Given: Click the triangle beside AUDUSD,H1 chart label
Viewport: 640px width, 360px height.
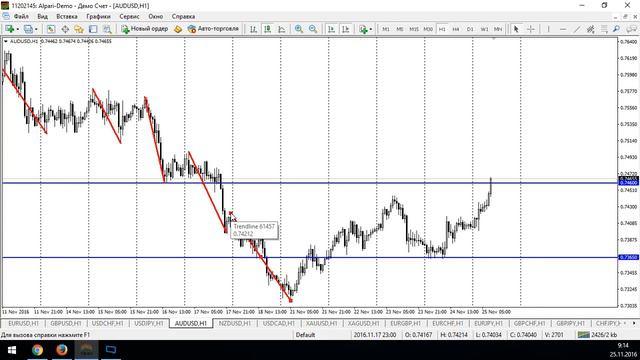Looking at the screenshot, I should coord(5,41).
